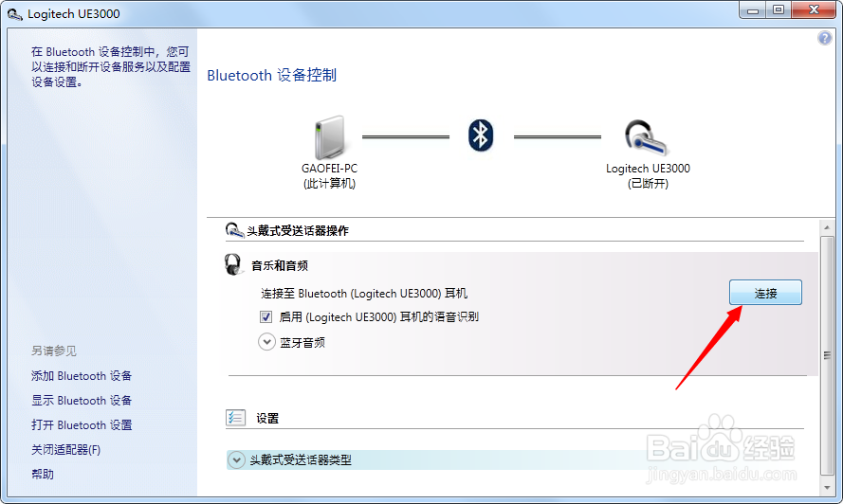Open 打开 Bluetooth 设置 link
Image resolution: width=843 pixels, height=504 pixels.
82,425
